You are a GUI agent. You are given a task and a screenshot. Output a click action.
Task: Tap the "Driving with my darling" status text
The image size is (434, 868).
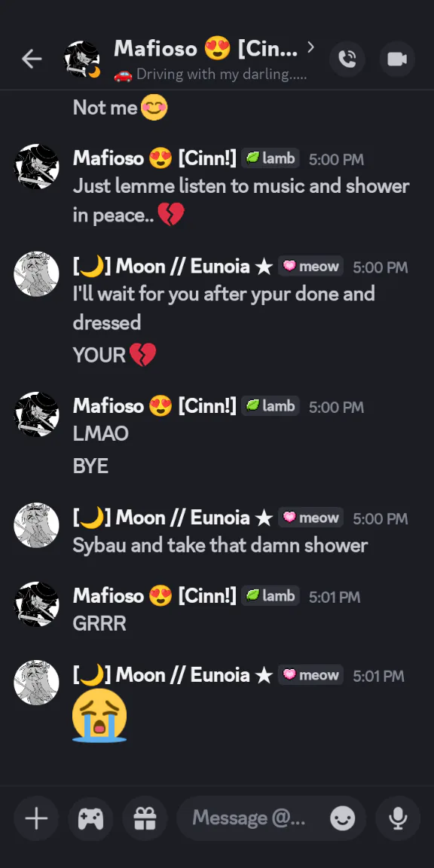(x=210, y=75)
